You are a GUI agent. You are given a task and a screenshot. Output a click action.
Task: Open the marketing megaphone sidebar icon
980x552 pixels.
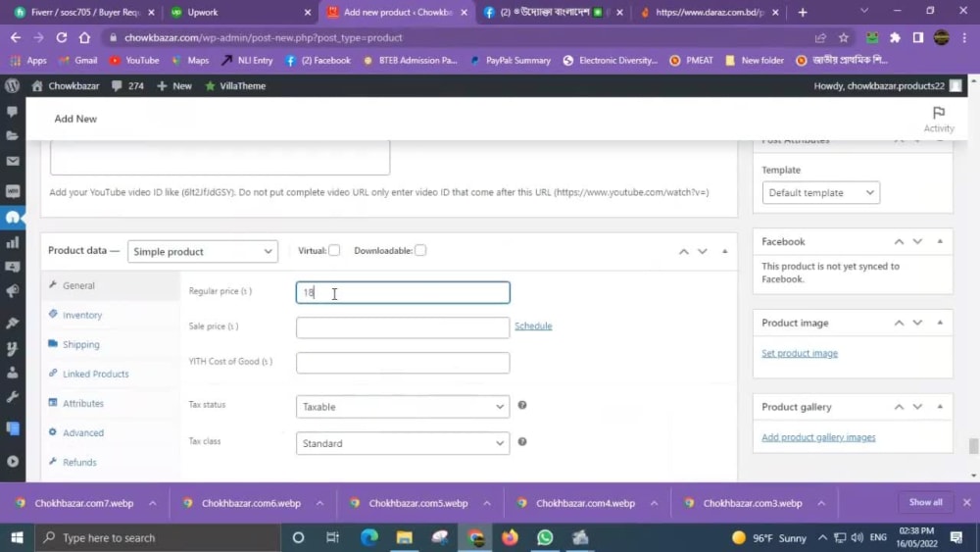pos(13,292)
